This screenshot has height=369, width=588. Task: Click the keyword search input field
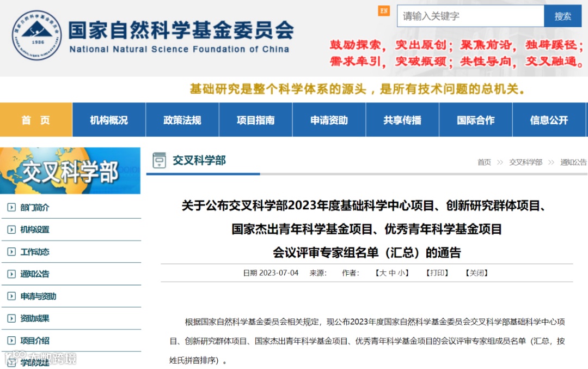470,16
